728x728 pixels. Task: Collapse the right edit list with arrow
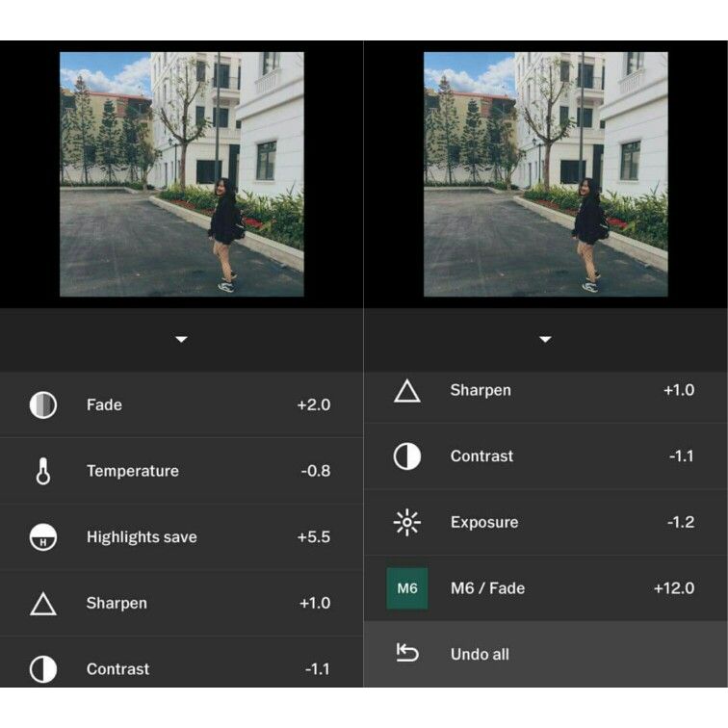point(545,339)
